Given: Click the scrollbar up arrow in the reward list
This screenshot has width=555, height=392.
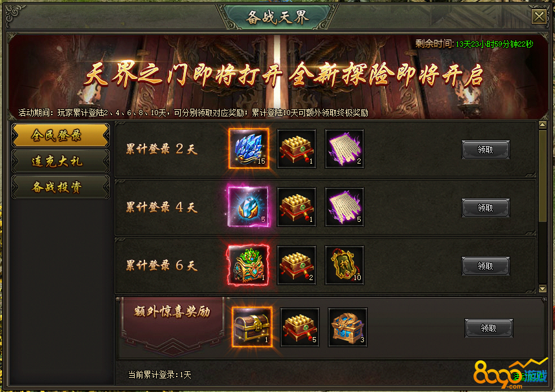Looking at the screenshot, I should (542, 125).
